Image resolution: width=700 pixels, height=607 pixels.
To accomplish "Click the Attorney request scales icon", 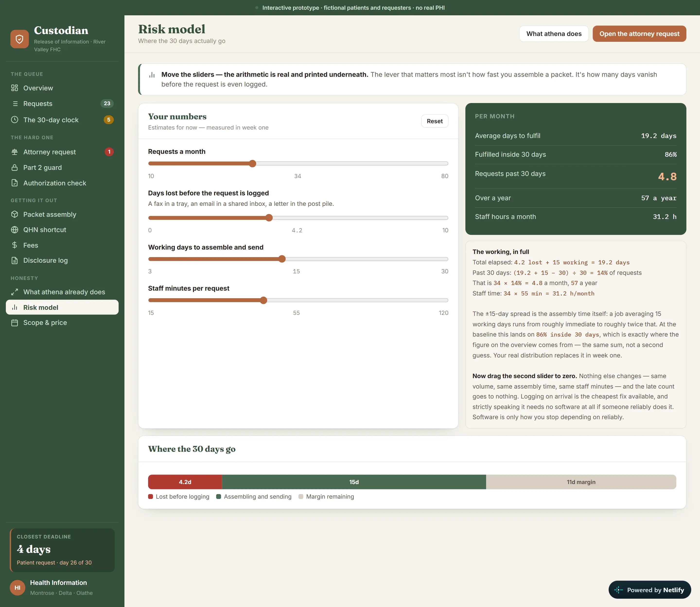I will point(15,152).
